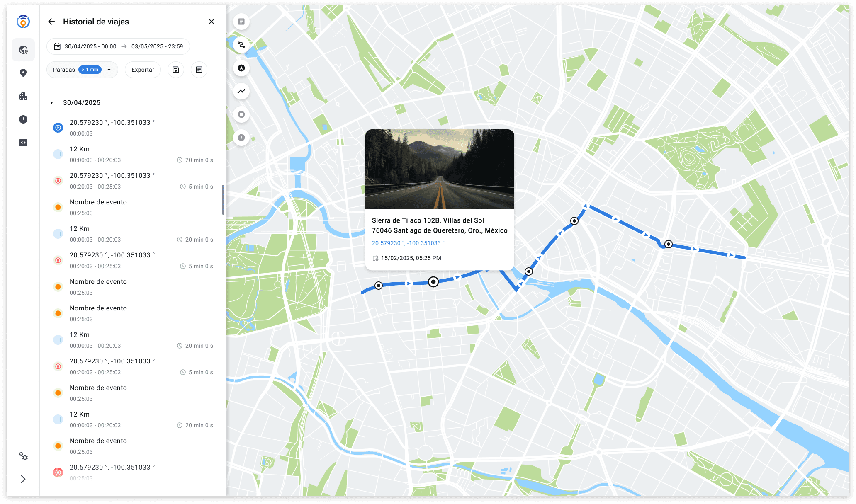Toggle route line display on map

(241, 45)
